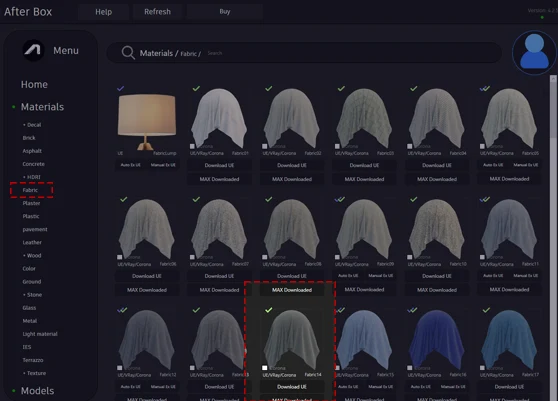The width and height of the screenshot is (558, 401).
Task: Tick the checkbox on the Fabric12 card
Action: pos(120,368)
